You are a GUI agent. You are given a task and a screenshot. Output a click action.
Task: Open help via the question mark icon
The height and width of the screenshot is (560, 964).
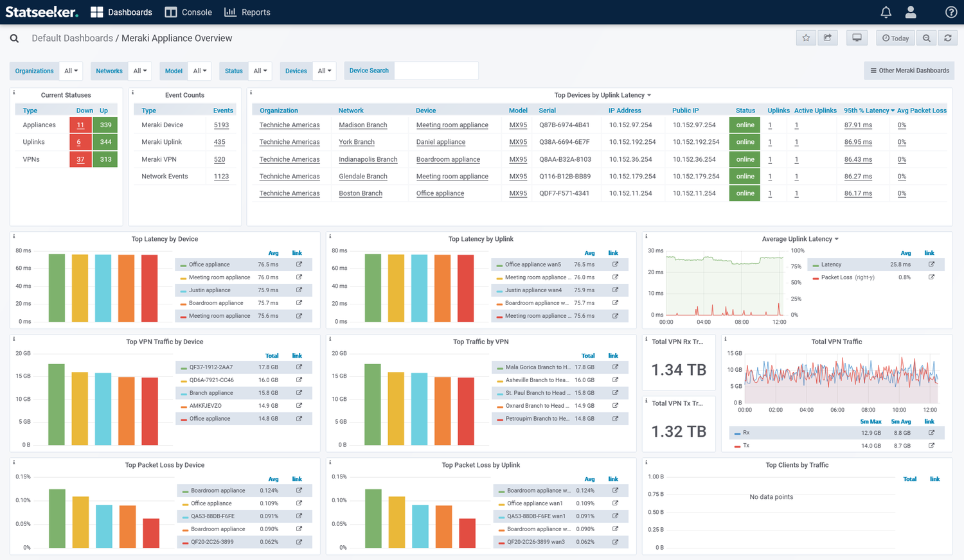point(952,12)
